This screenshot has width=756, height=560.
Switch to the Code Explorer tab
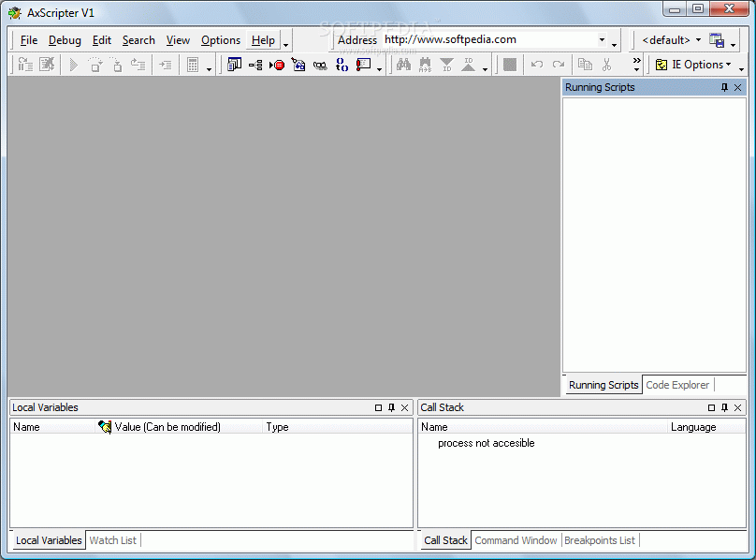(x=677, y=385)
